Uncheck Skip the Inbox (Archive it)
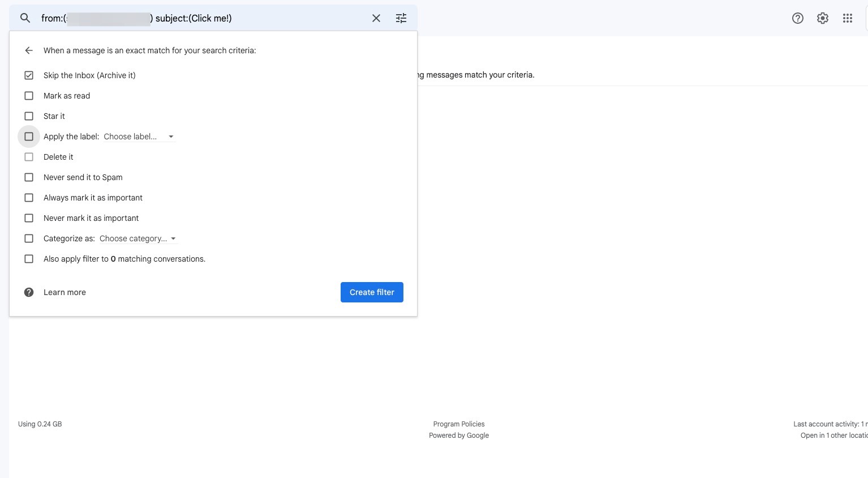The image size is (868, 478). (29, 75)
